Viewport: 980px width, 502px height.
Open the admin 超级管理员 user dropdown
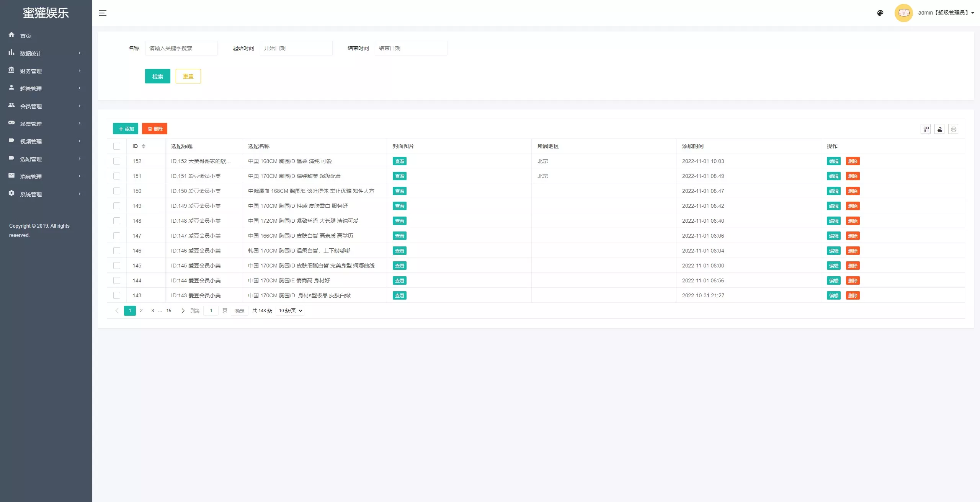pos(946,13)
